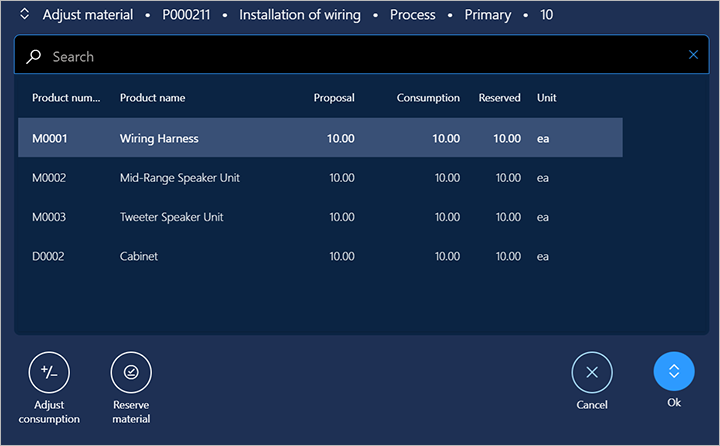Select the Tweeter Speaker Unit row
The width and height of the screenshot is (720, 446).
(320, 217)
